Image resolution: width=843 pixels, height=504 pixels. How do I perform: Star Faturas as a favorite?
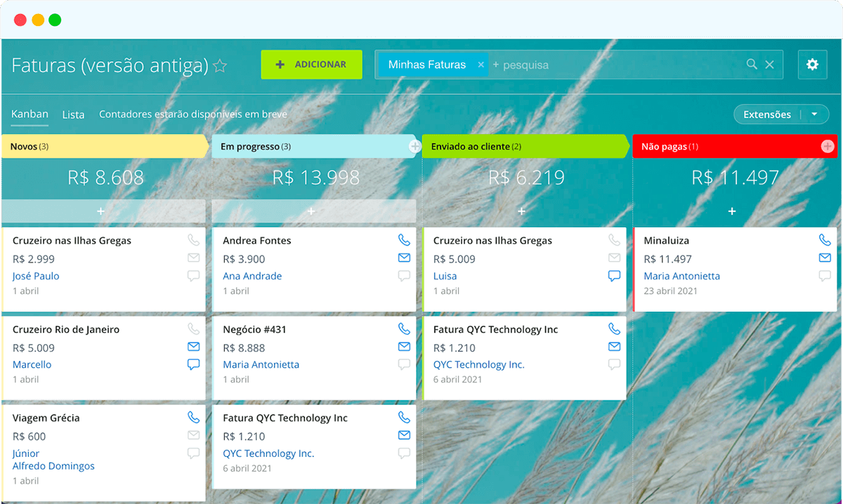pos(220,66)
